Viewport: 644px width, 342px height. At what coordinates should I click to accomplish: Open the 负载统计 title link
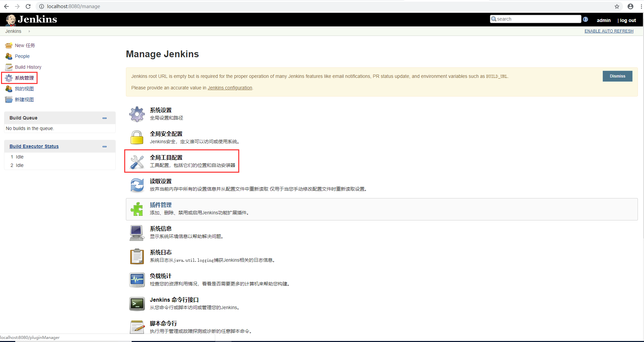(161, 276)
